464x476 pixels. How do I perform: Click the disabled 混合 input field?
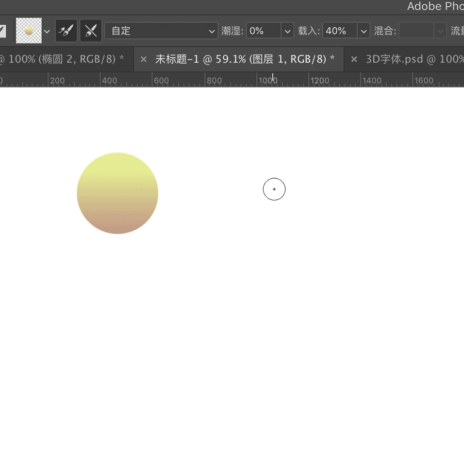coord(416,31)
